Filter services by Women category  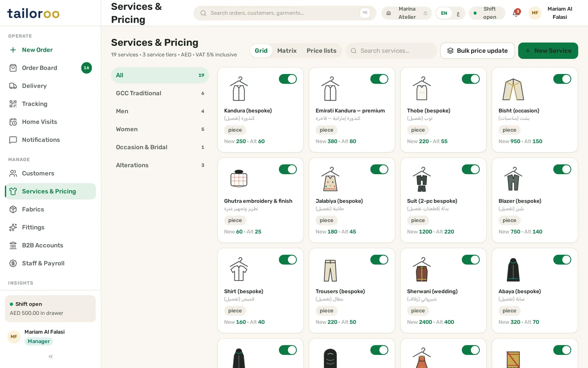pos(160,129)
